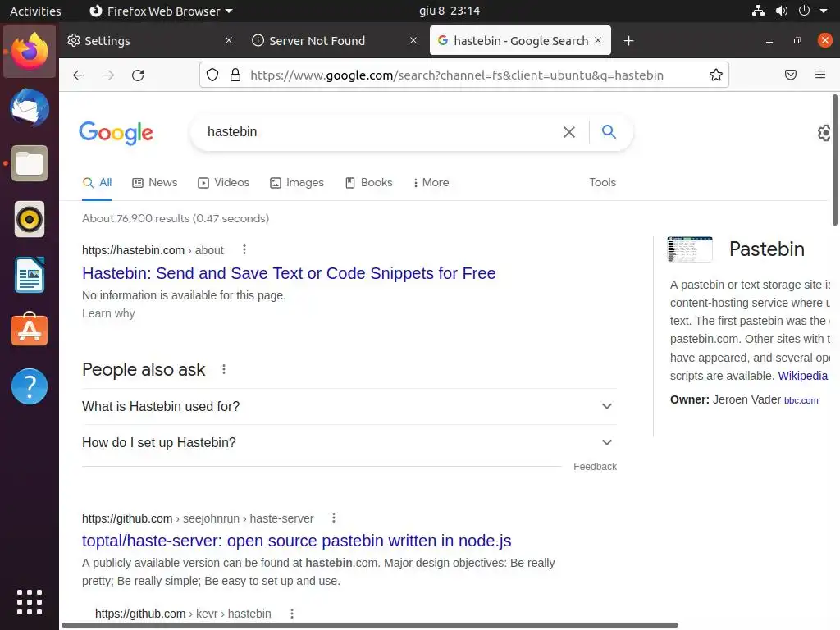Viewport: 840px width, 630px height.
Task: Open Activities overview
Action: pos(35,11)
